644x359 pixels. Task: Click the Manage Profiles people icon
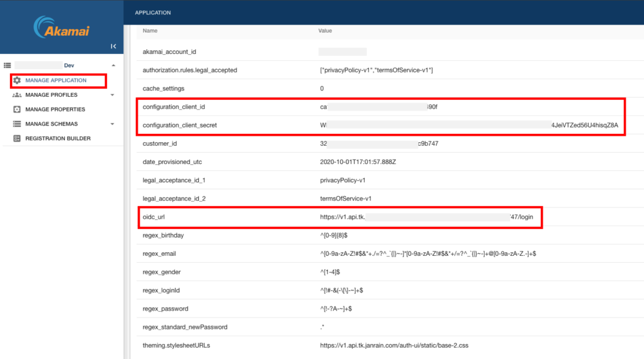(17, 95)
